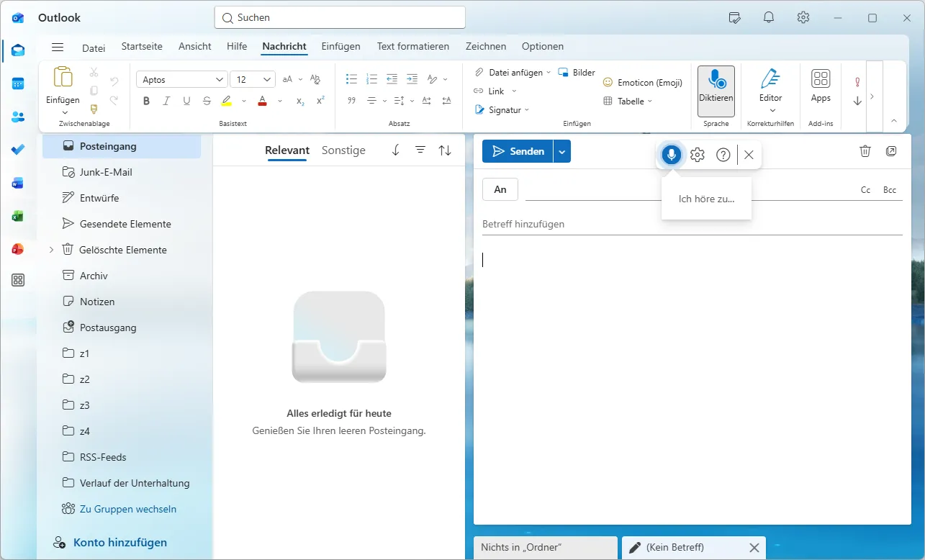Screen dimensions: 925x560
Task: Click Zu Gruppen wechseln link
Action: [128, 509]
